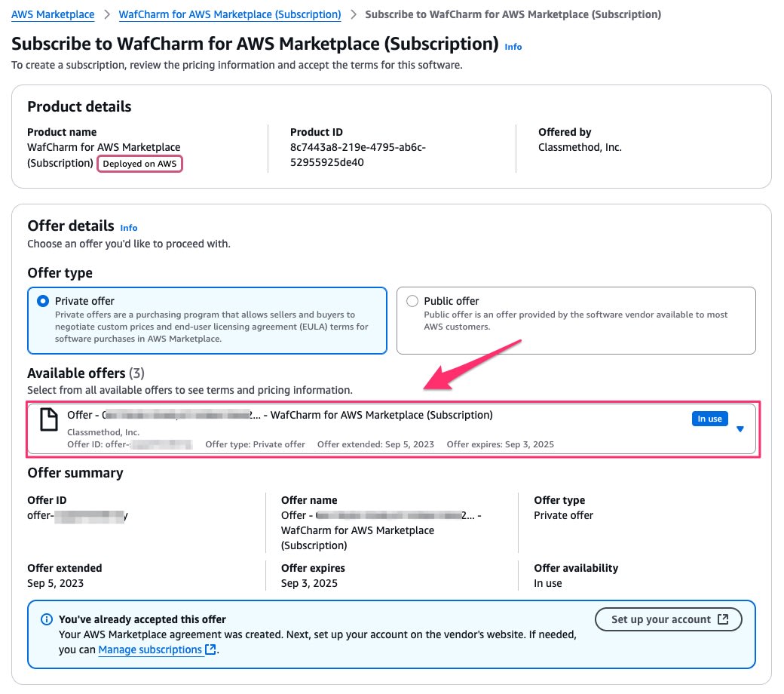Click the Offer extended: Sep 5, 2023 text in the offer row
This screenshot has height=694, width=784.
pos(376,444)
